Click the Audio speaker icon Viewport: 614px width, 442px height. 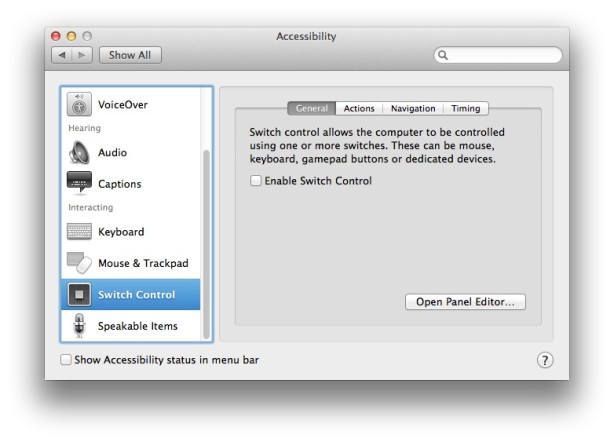point(79,152)
